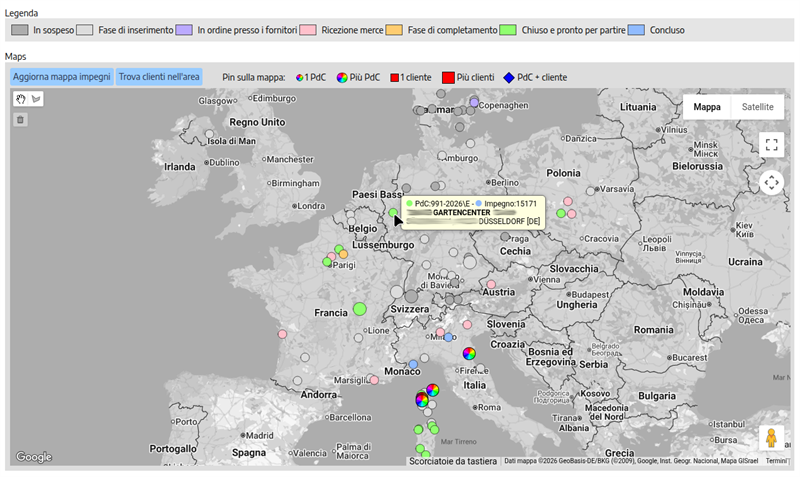800x477 pixels.
Task: Toggle fullscreen map view
Action: pos(771,145)
